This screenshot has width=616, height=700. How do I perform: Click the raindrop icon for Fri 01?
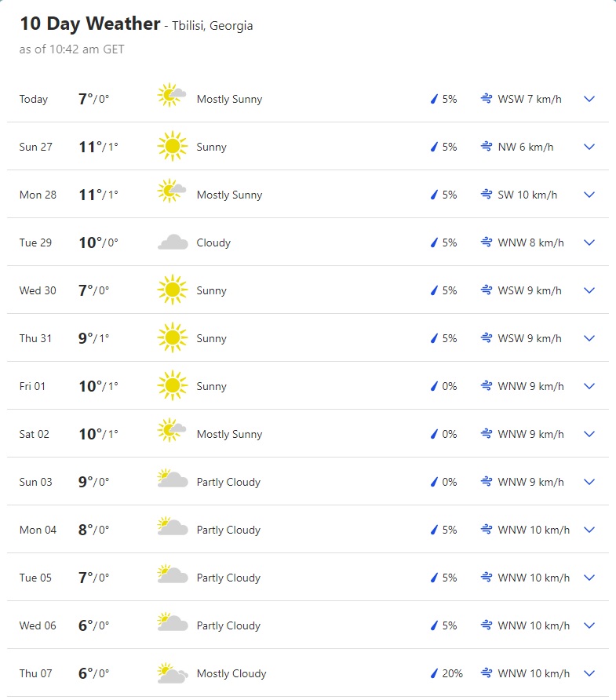[x=433, y=386]
